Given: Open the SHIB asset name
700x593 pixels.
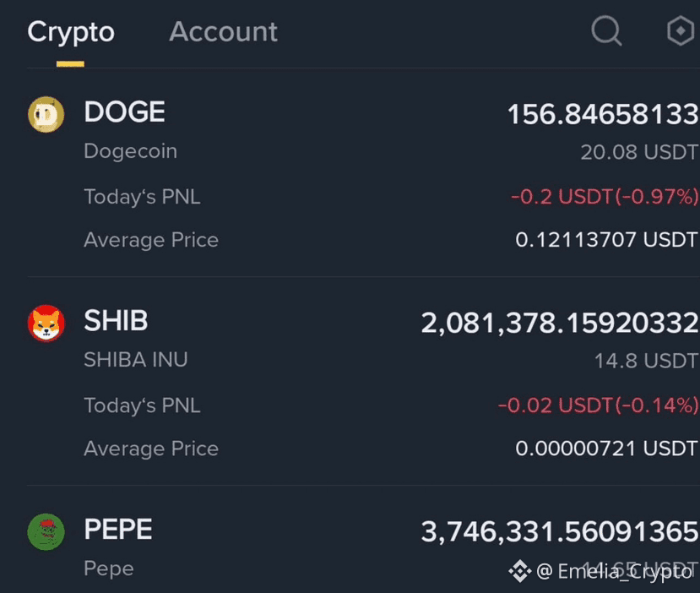Looking at the screenshot, I should click(116, 321).
